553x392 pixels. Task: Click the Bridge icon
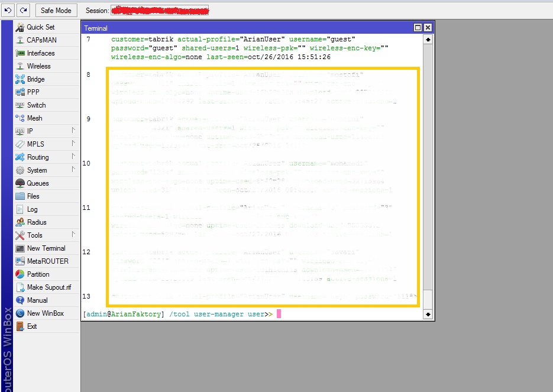[20, 79]
